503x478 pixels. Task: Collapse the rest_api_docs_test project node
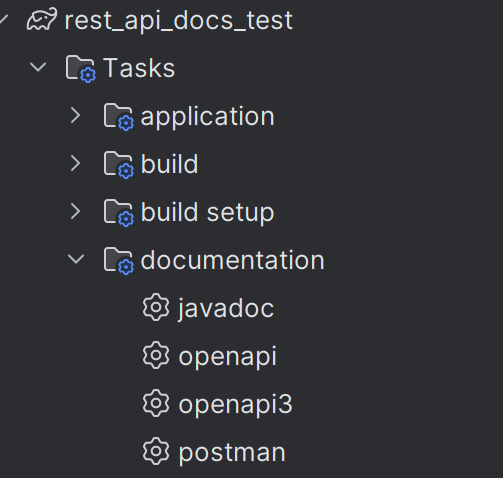3,19
